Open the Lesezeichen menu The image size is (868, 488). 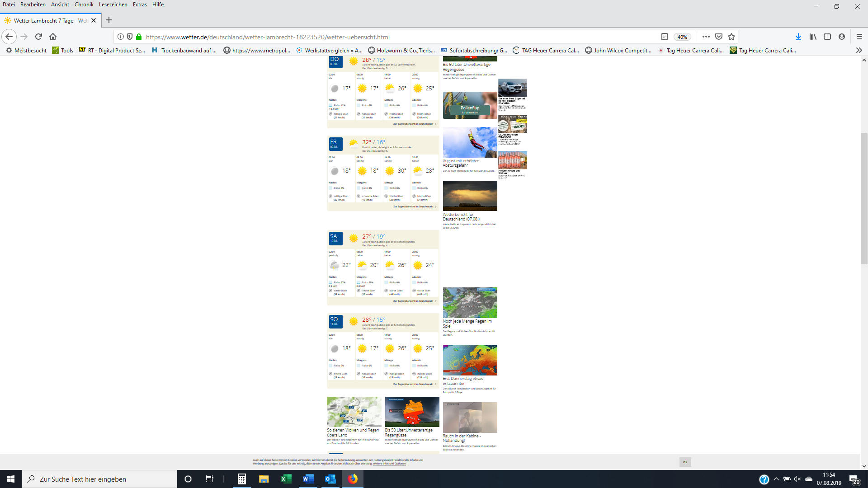[x=113, y=5]
